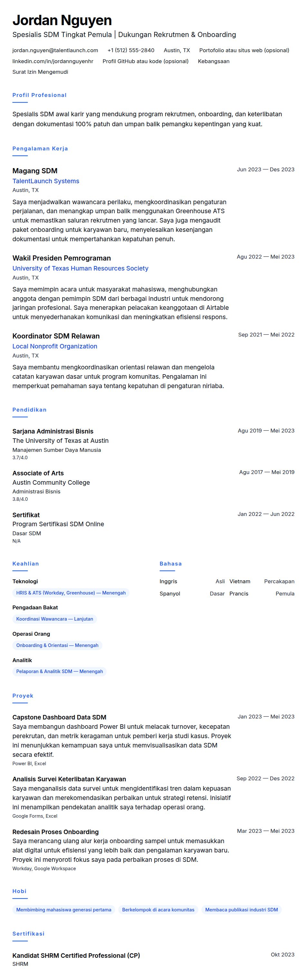Click the date range Jun 2023 — Des 2023
Viewport: 307px width, 980px height.
coord(265,170)
